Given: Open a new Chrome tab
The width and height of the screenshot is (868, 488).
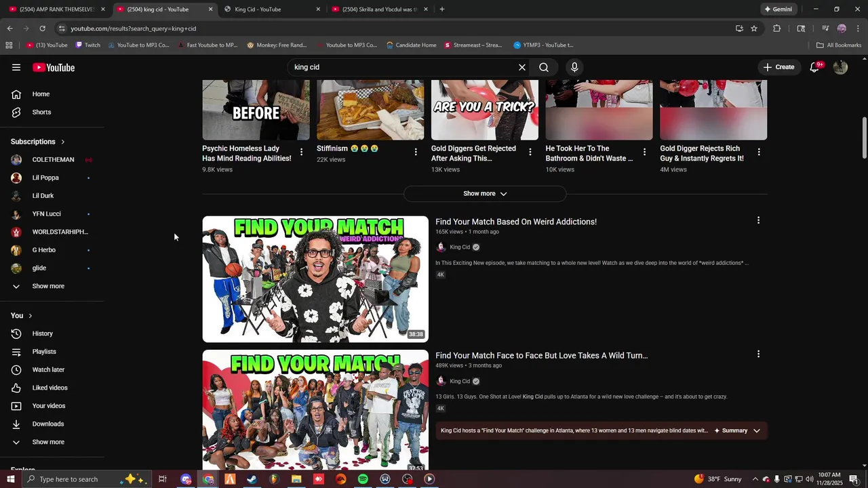Looking at the screenshot, I should coord(442,9).
